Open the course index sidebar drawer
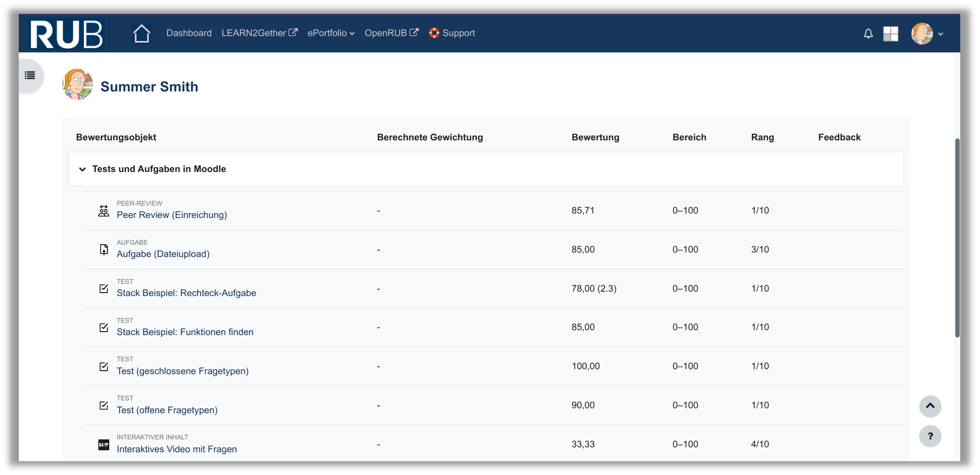The height and width of the screenshot is (475, 980). [x=30, y=76]
